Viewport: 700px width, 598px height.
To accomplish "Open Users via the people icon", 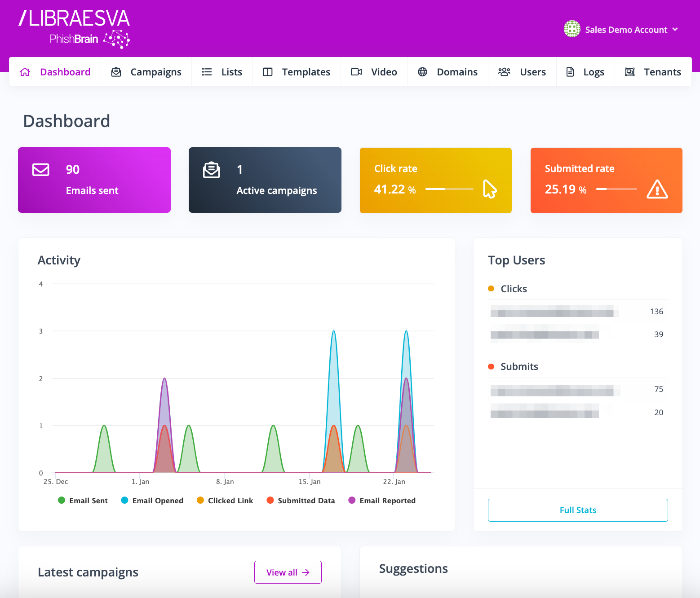I will click(x=504, y=72).
